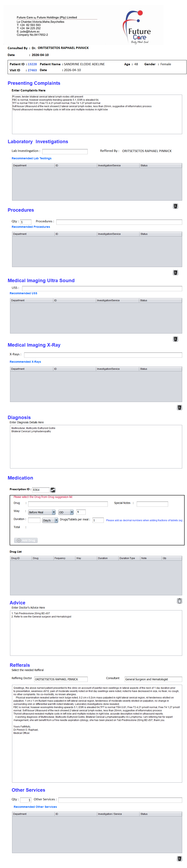Image resolution: width=187 pixels, height=868 pixels.
Task: Click the delete icon below Procedures table
Action: (x=175, y=272)
